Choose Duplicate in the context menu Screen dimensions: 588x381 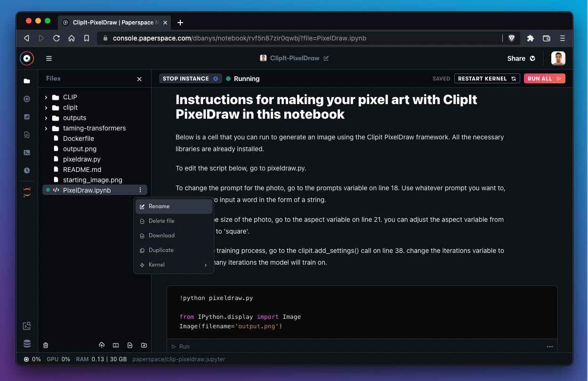(174, 250)
